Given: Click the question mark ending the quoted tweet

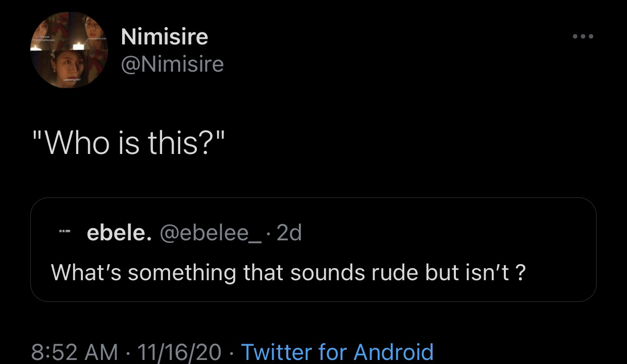Looking at the screenshot, I should [x=521, y=273].
